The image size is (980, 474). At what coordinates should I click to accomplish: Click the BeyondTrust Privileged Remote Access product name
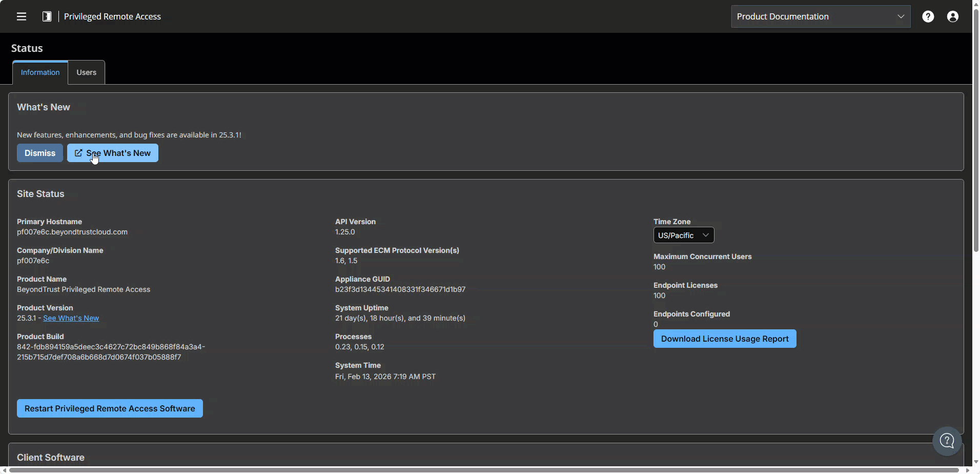tap(84, 289)
